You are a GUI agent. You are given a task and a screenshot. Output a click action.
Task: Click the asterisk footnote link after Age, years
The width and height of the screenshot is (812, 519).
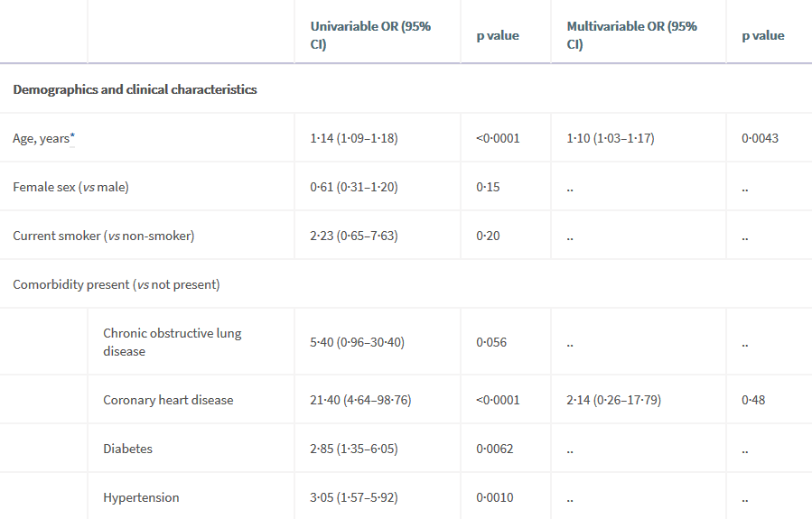[x=72, y=137]
